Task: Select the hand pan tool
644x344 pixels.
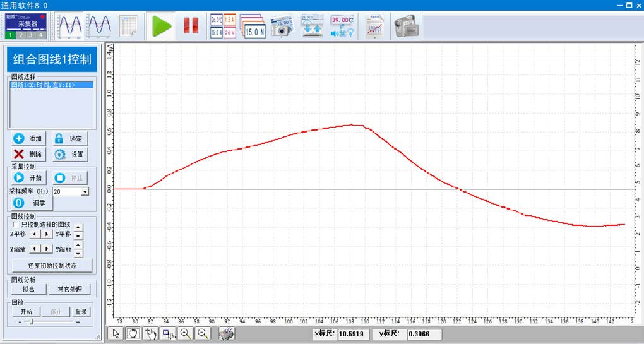Action: click(133, 334)
